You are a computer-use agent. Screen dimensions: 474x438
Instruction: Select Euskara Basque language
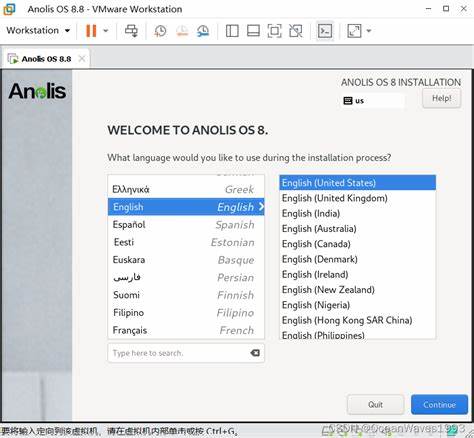pyautogui.click(x=186, y=260)
